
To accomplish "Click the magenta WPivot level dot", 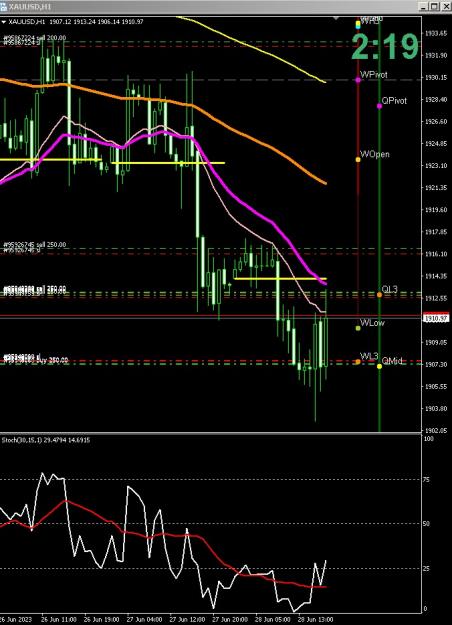I will point(358,80).
